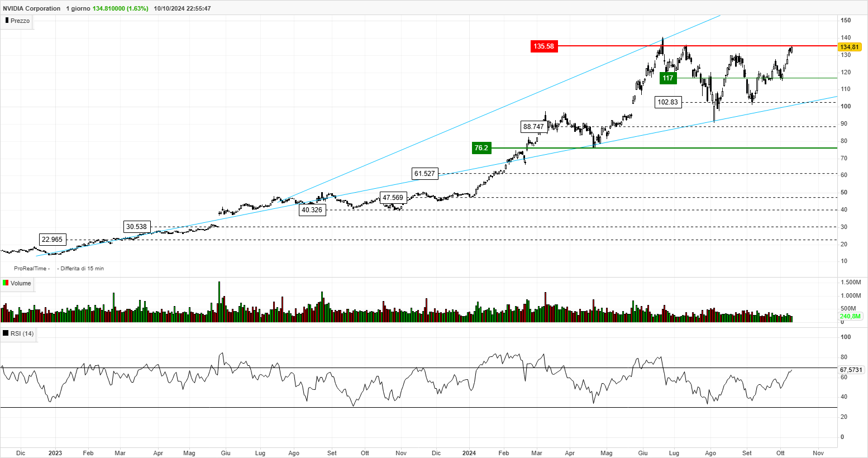Click the red-green Volume color square
Viewport: 868px width, 458px height.
point(6,283)
